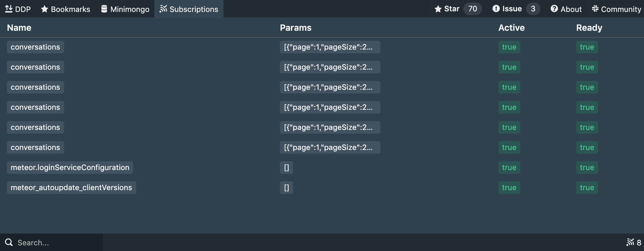
Task: Click the issue count badge 3
Action: [x=533, y=9]
